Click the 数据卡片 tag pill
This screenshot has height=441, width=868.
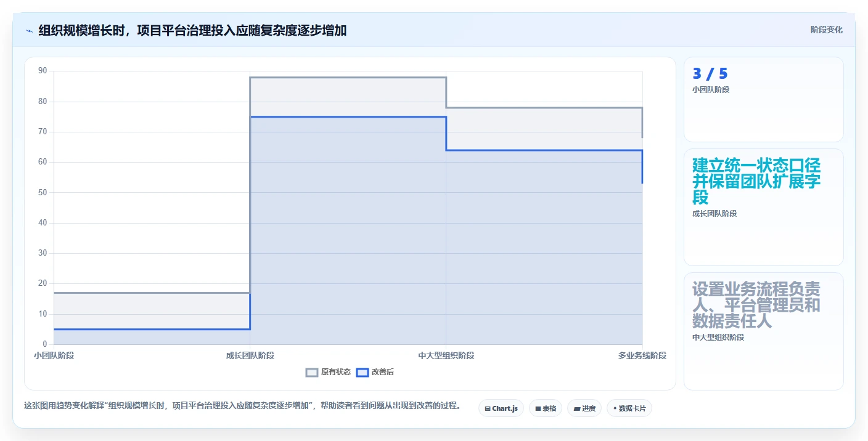tap(629, 408)
